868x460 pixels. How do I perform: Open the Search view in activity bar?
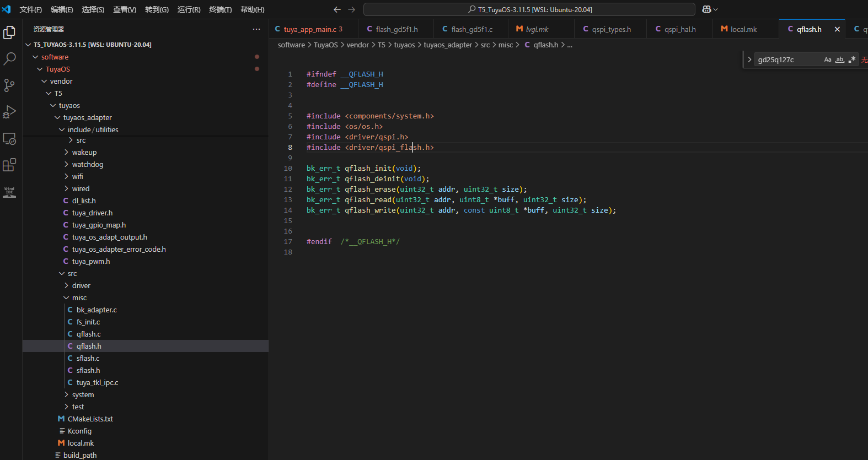(9, 59)
